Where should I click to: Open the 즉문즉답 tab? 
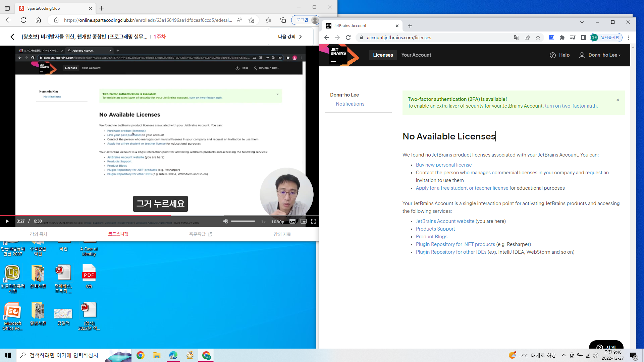pos(201,234)
